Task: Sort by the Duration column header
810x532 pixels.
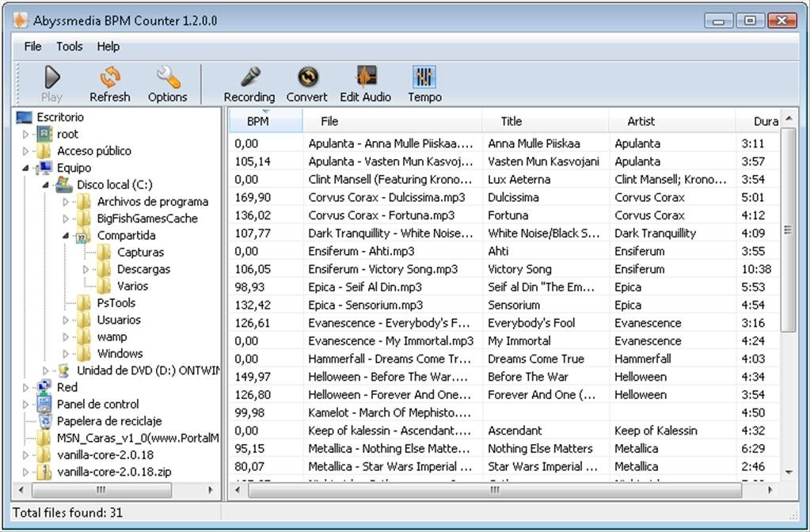Action: pos(757,121)
